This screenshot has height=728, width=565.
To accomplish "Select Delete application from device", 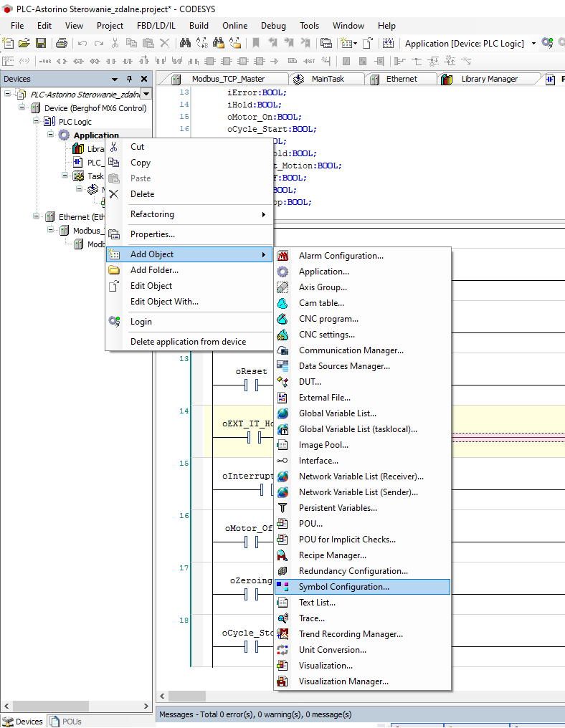I will 189,342.
